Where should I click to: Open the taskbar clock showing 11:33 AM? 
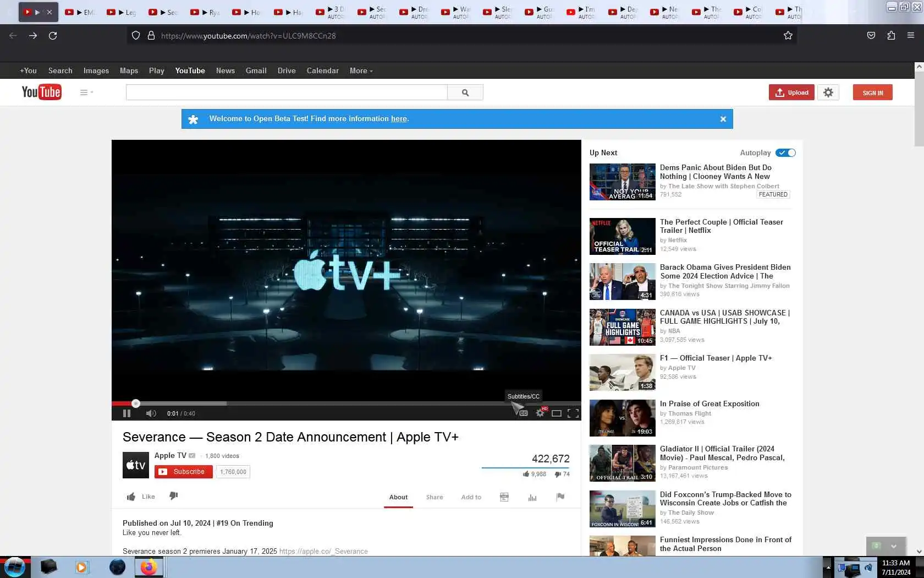pos(896,568)
